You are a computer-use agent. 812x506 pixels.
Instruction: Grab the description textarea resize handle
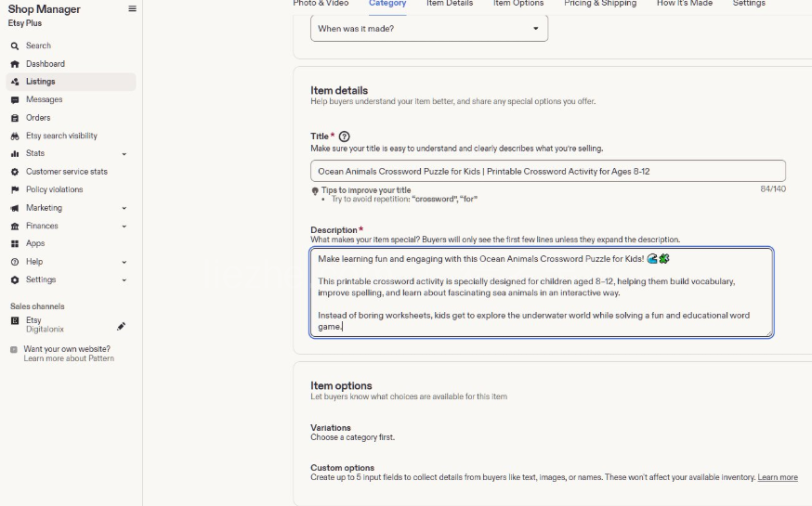click(x=769, y=333)
